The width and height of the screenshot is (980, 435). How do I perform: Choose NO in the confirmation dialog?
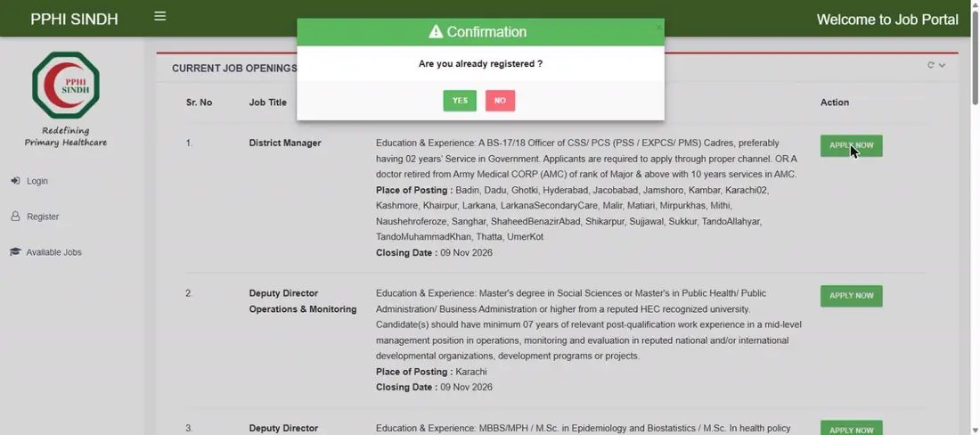[500, 101]
